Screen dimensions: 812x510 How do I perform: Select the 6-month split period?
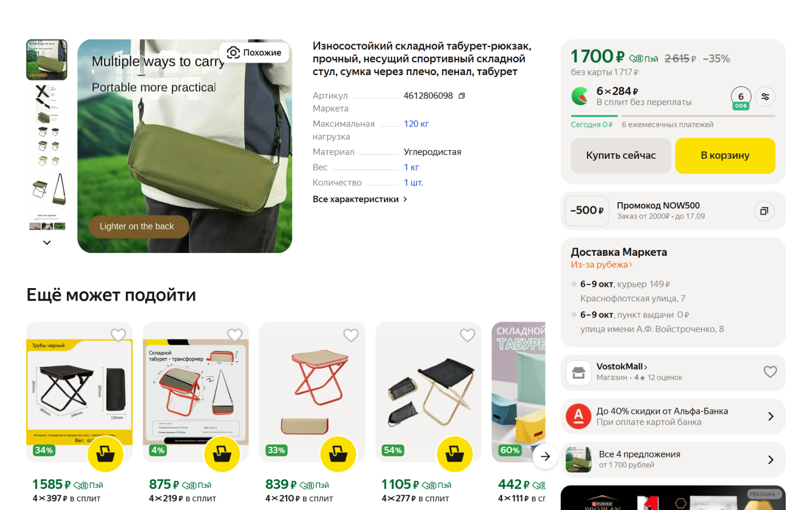pyautogui.click(x=741, y=98)
